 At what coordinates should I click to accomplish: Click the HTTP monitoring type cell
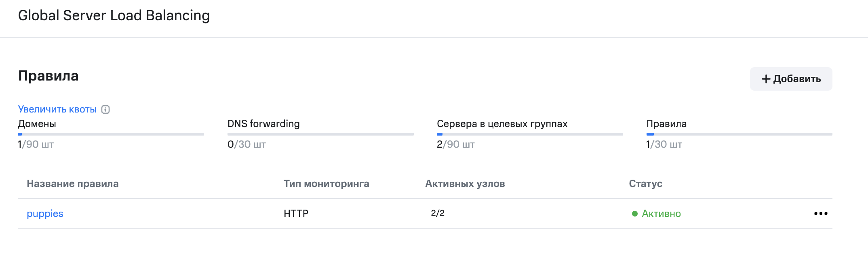click(296, 214)
